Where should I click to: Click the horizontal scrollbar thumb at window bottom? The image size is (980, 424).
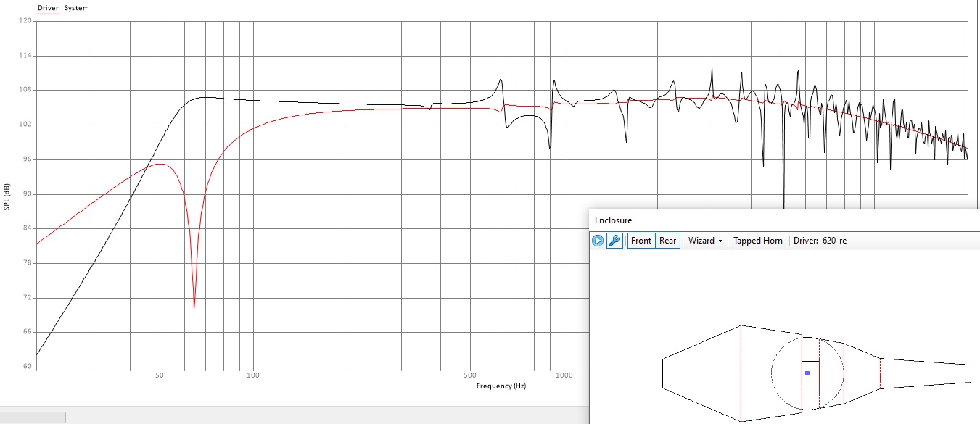pos(33,417)
